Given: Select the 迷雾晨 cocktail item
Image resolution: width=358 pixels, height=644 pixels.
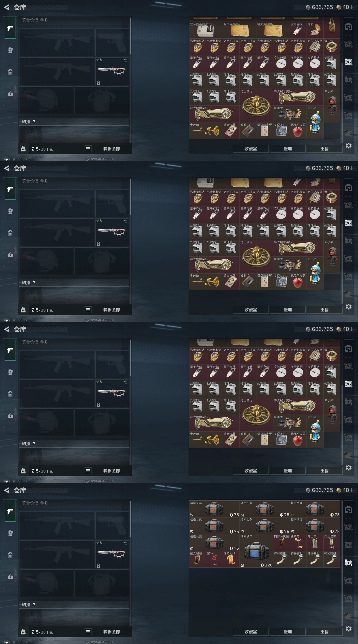Looking at the screenshot, I should tap(298, 542).
